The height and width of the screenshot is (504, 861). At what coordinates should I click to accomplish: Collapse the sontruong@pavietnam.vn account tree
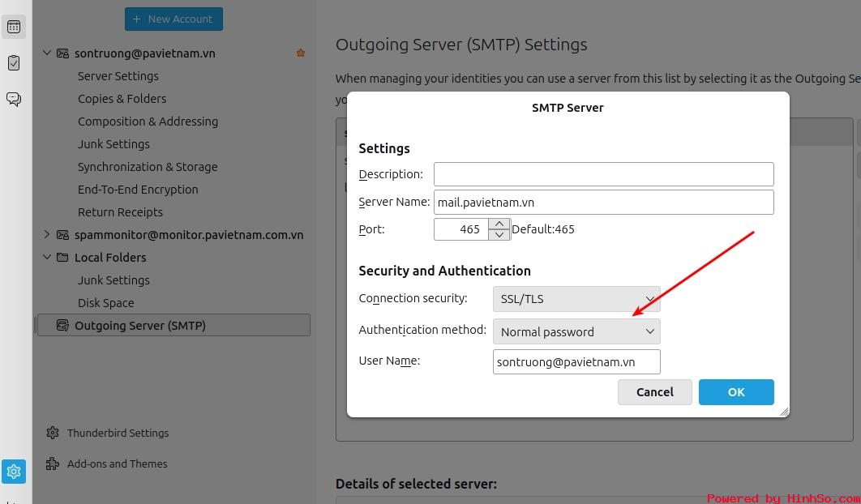[47, 53]
